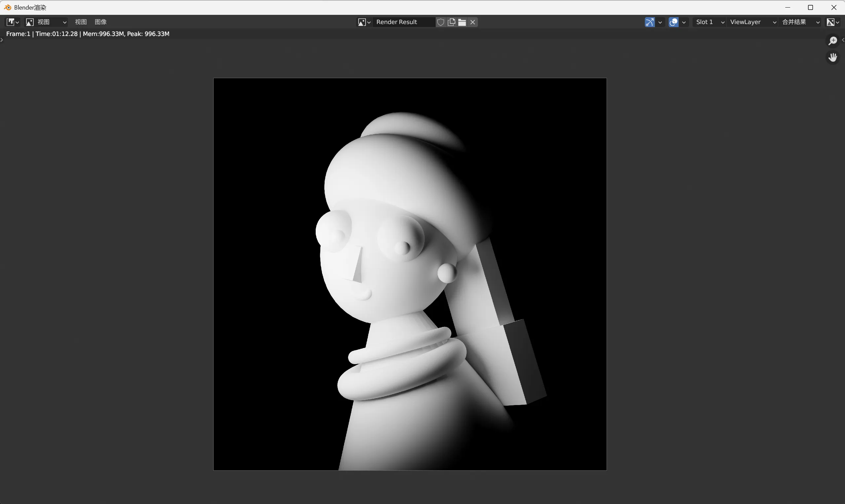Image resolution: width=845 pixels, height=504 pixels.
Task: Open the display channels icon dropdown
Action: click(x=832, y=22)
